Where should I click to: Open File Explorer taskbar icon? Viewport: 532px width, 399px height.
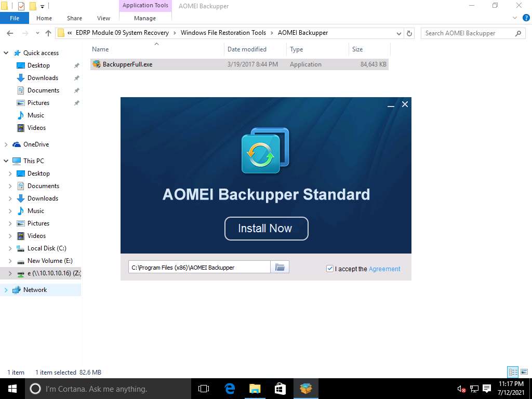(x=255, y=389)
